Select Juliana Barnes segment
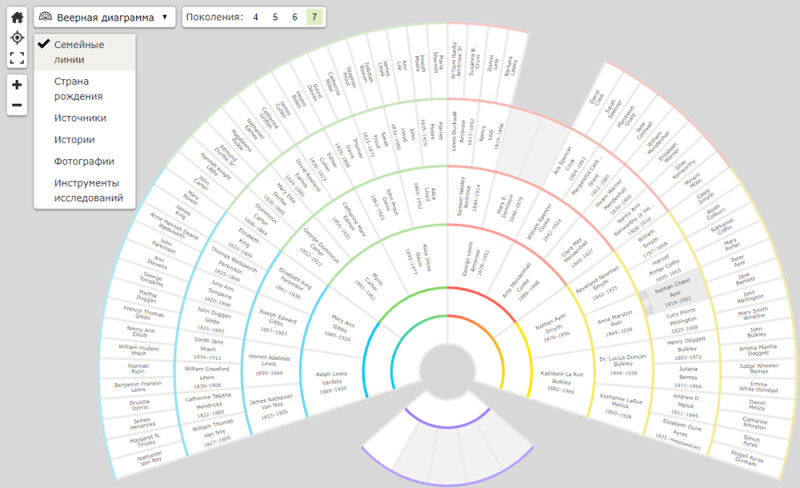The width and height of the screenshot is (800, 488). [x=688, y=377]
